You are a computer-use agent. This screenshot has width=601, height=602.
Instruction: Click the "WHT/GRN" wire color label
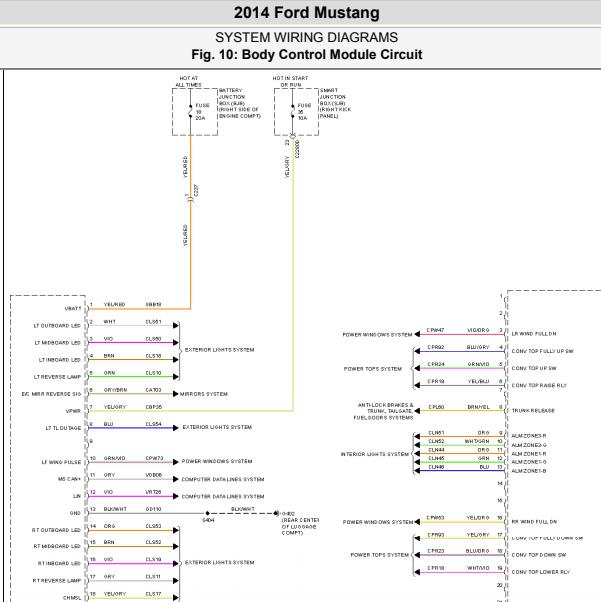477,442
